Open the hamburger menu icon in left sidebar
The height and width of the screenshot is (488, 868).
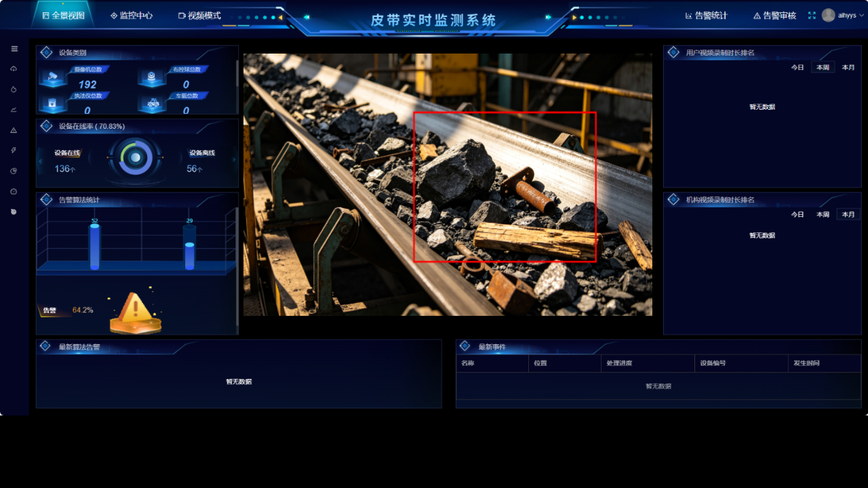pos(14,49)
